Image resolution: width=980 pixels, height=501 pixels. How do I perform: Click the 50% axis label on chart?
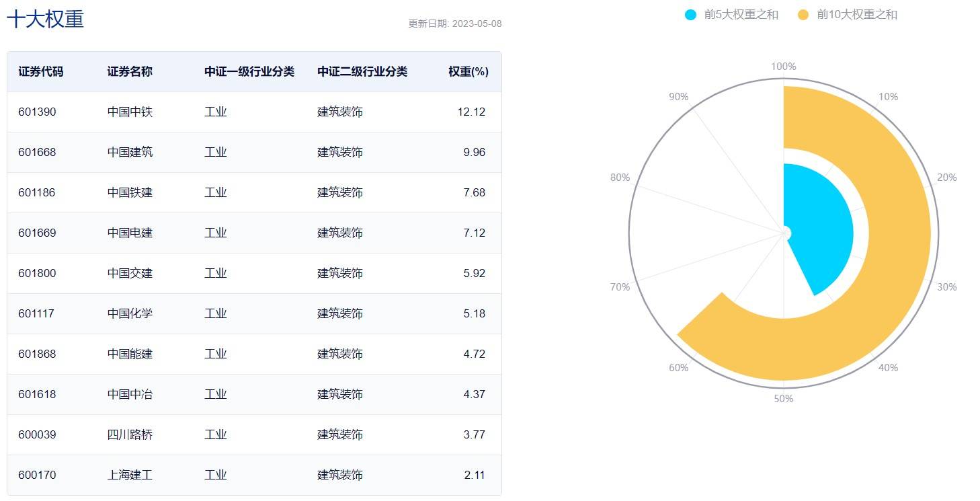pyautogui.click(x=784, y=399)
